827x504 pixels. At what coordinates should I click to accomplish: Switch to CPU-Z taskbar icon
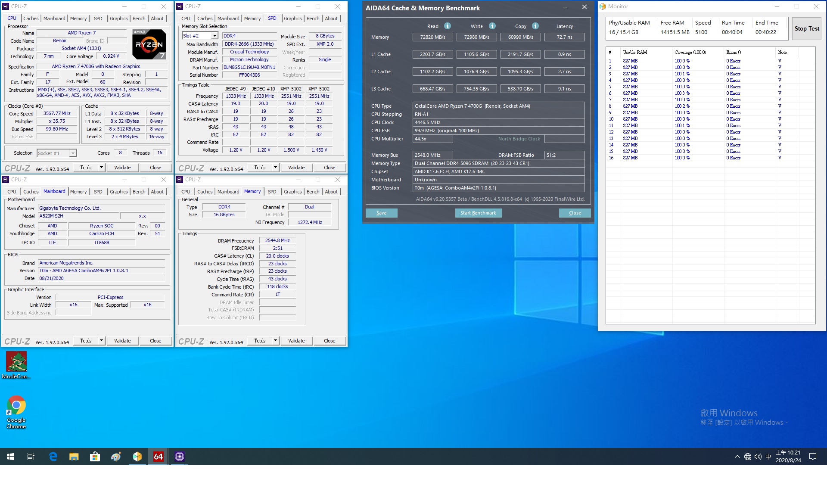[x=180, y=457]
